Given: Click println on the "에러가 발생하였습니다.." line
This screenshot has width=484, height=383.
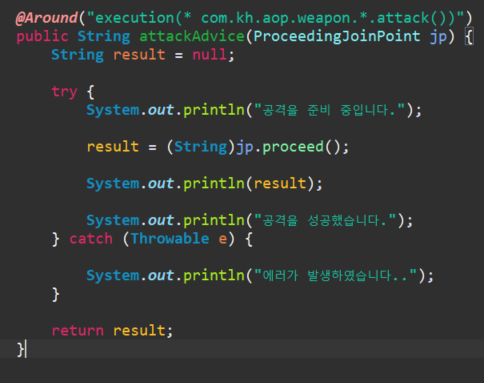Looking at the screenshot, I should pyautogui.click(x=214, y=275).
